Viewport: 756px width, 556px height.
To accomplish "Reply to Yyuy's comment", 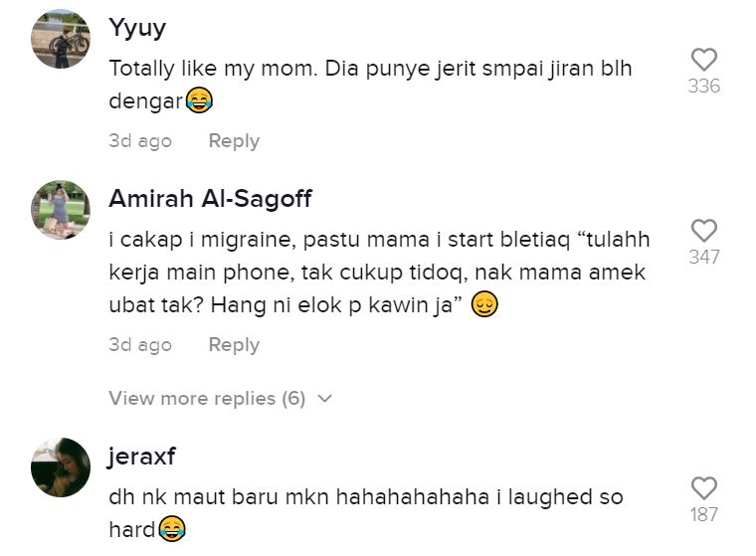I will [x=234, y=141].
